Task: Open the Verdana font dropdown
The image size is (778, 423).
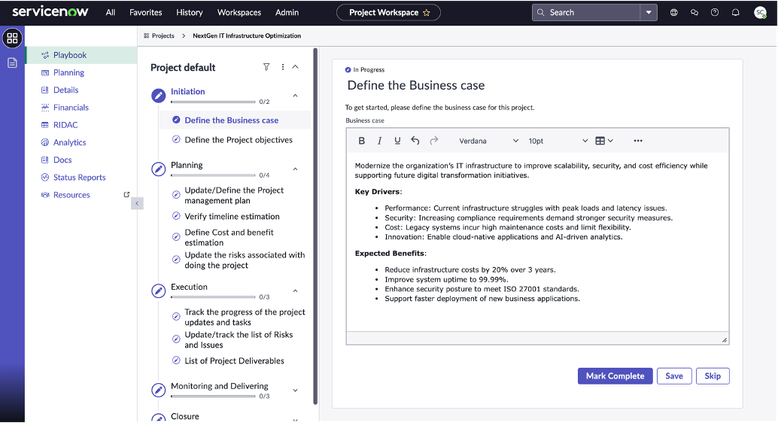Action: [x=488, y=141]
